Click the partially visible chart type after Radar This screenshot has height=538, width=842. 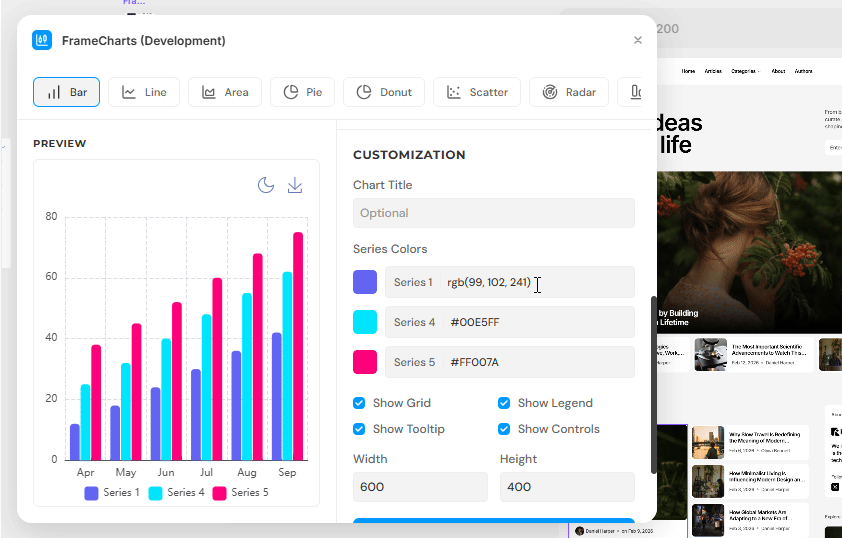pyautogui.click(x=631, y=92)
